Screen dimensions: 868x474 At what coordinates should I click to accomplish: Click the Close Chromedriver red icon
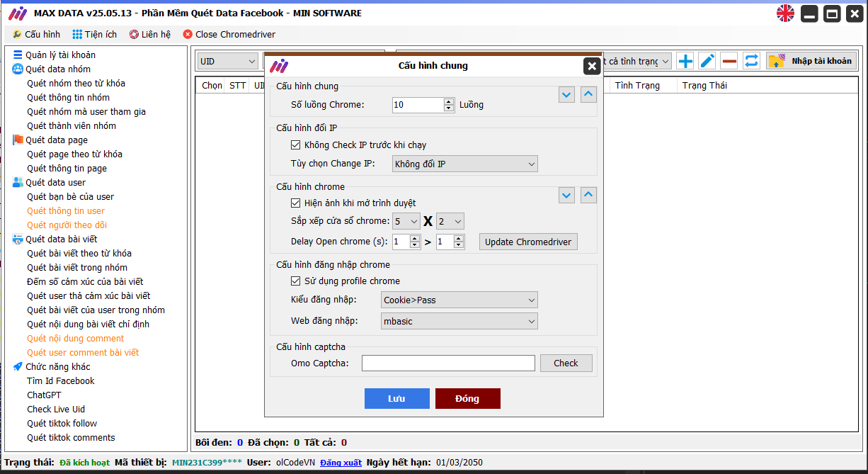(x=188, y=34)
